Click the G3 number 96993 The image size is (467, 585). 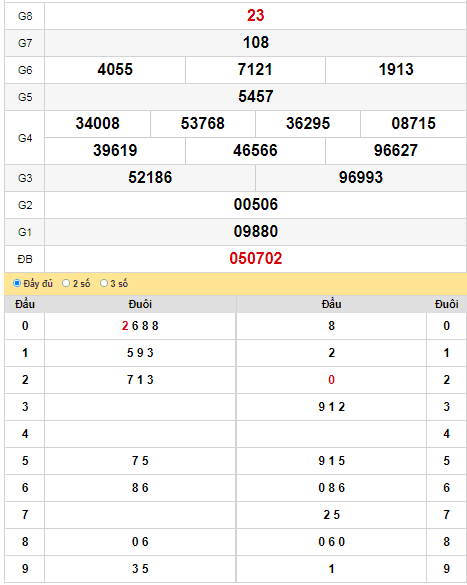click(361, 178)
